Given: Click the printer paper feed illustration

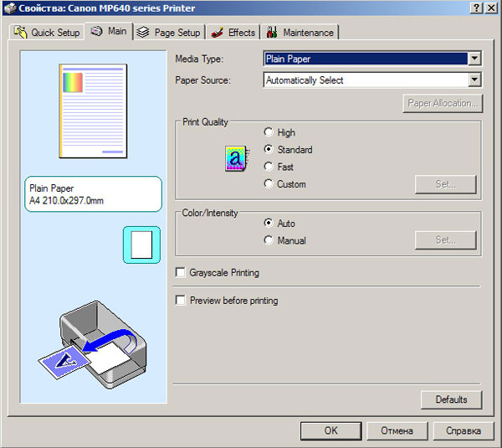Looking at the screenshot, I should (93, 345).
